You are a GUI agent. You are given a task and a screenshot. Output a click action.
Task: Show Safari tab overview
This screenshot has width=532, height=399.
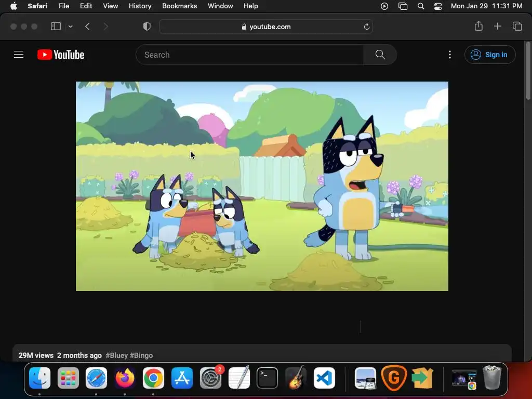tap(517, 26)
